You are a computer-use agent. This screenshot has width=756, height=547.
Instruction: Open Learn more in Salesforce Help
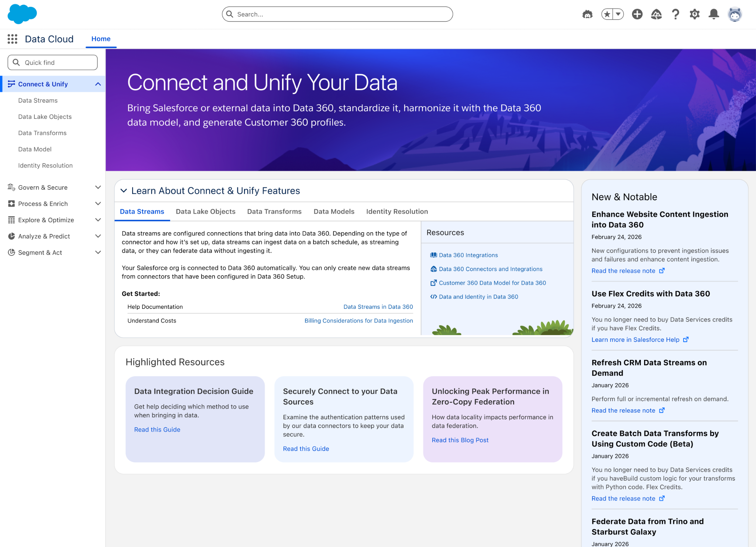[635, 340]
